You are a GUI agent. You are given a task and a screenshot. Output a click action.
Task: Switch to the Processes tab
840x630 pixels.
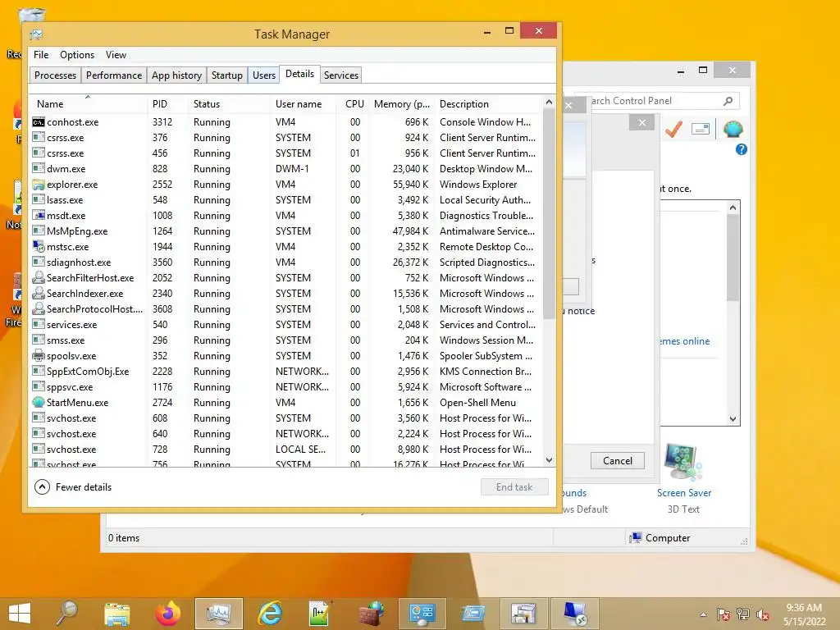coord(55,75)
